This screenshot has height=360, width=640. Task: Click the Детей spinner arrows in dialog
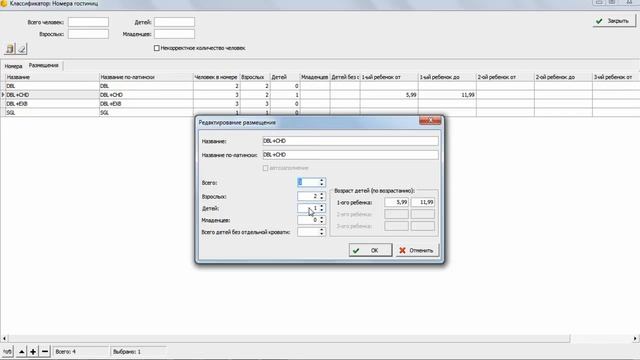[322, 208]
